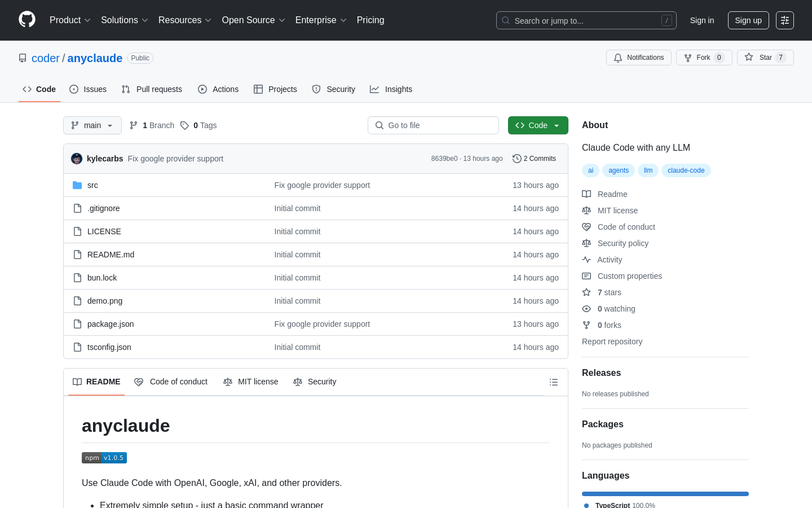Open the main branch selector dropdown
Image resolution: width=812 pixels, height=508 pixels.
click(x=92, y=125)
